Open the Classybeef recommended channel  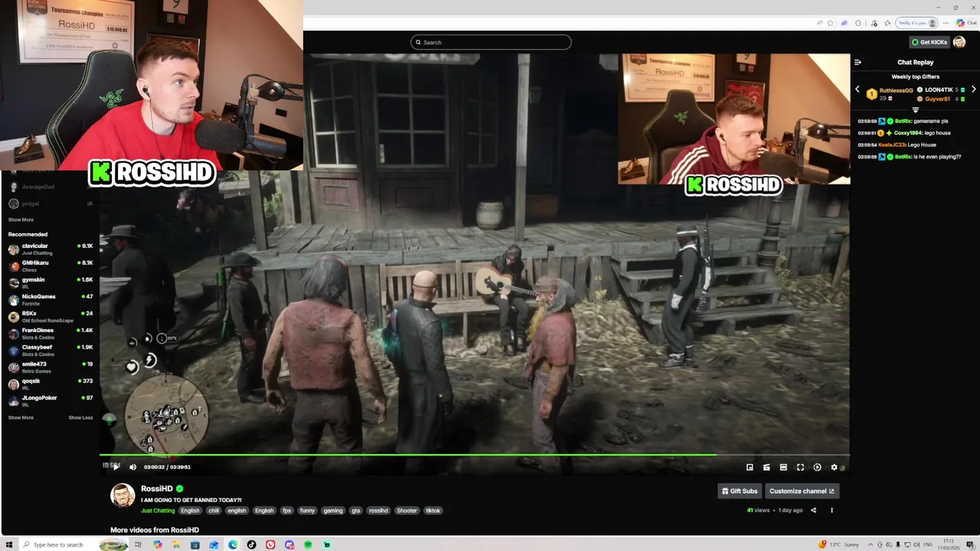coord(50,350)
